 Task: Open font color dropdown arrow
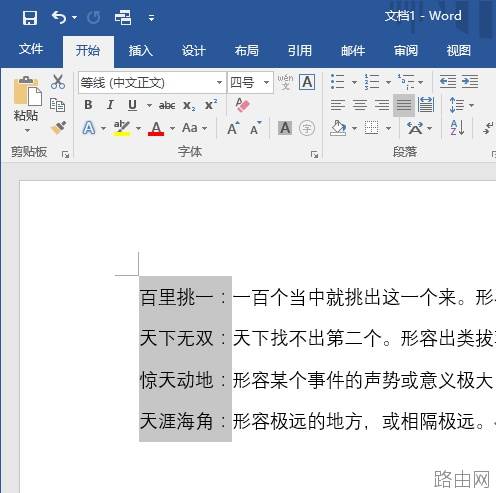[x=172, y=128]
